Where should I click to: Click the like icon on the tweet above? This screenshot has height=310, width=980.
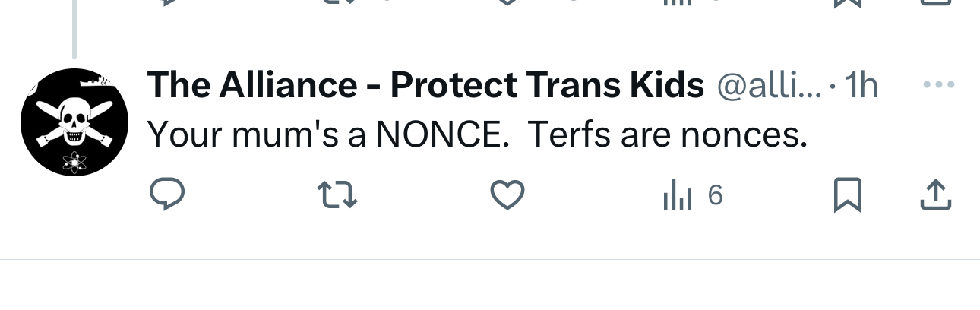coord(507,2)
